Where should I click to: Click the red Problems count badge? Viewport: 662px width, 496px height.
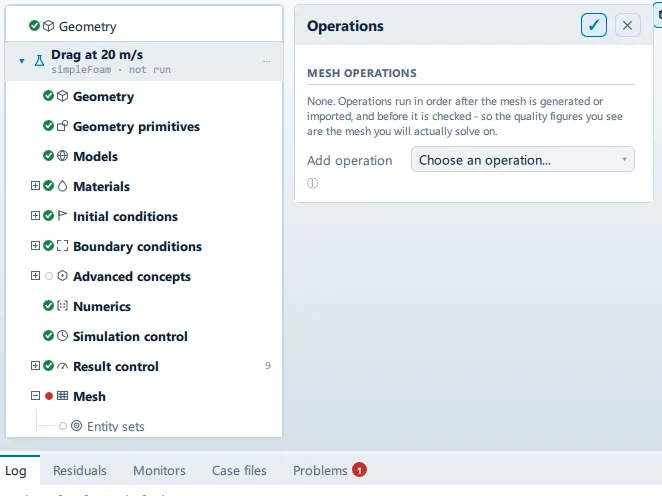pyautogui.click(x=360, y=470)
